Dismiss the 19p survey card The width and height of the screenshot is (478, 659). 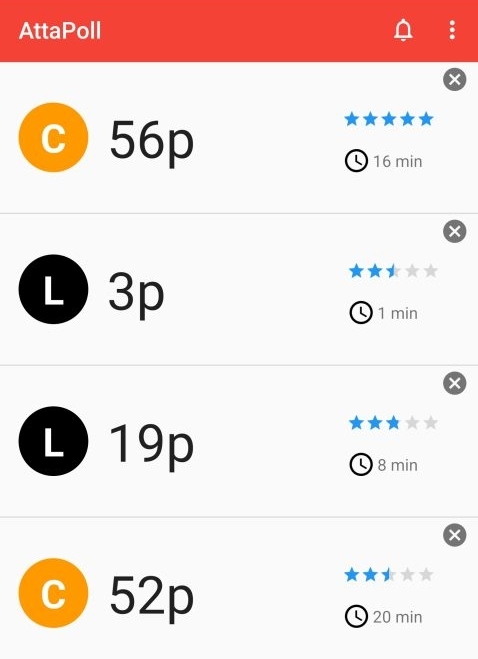[454, 383]
